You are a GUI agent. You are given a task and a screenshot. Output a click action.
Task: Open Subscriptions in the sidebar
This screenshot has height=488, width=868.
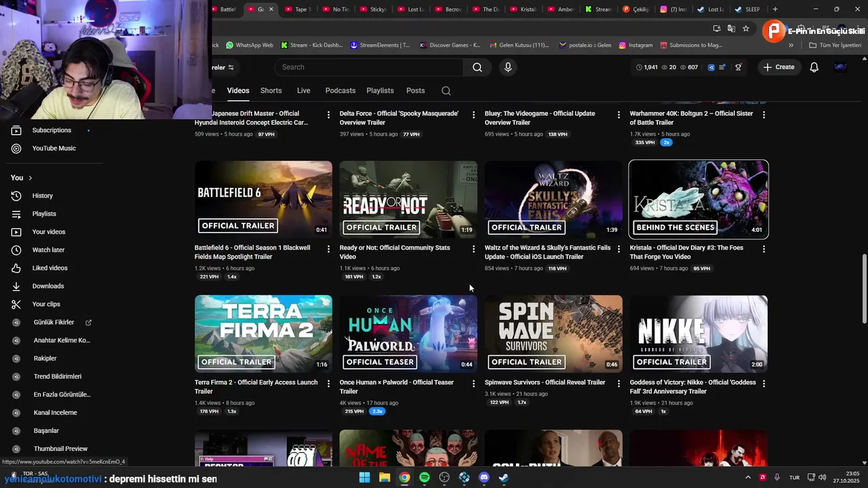pos(52,130)
